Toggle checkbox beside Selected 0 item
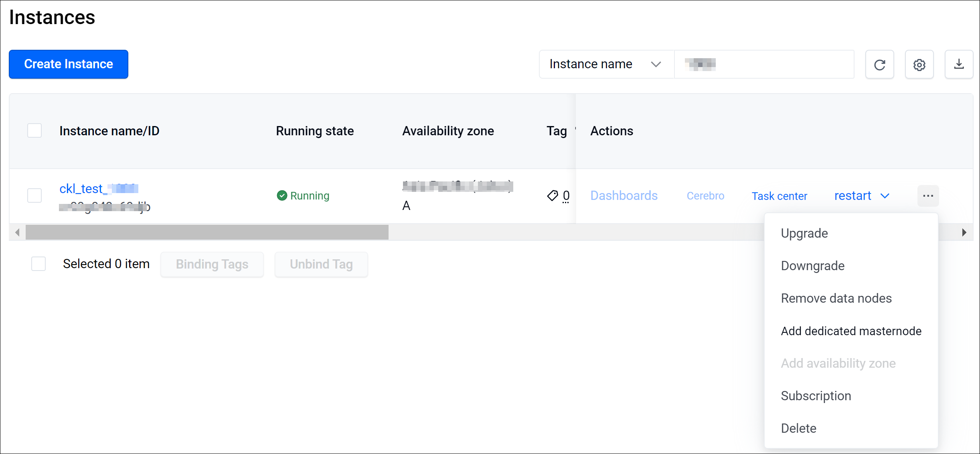980x454 pixels. tap(38, 264)
